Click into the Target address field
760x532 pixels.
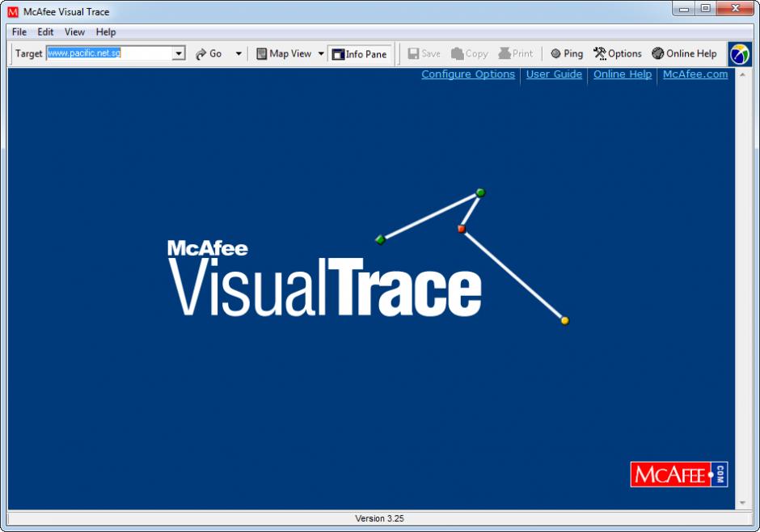tap(109, 53)
